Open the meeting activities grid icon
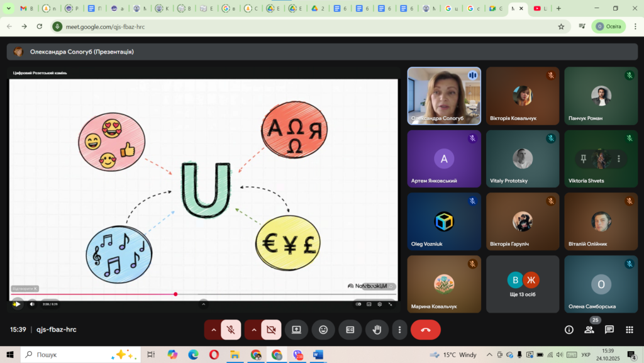644x363 pixels. 629,330
